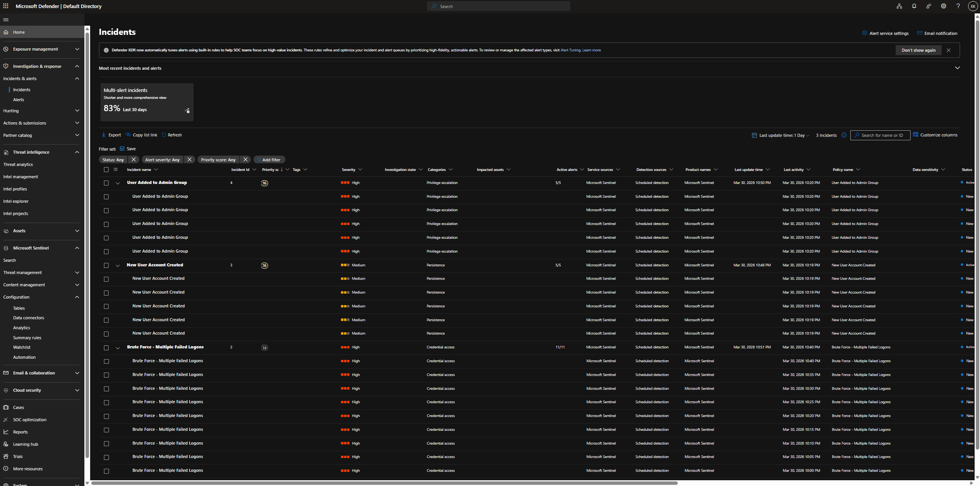
Task: Click the Refresh incidents icon
Action: [x=164, y=135]
